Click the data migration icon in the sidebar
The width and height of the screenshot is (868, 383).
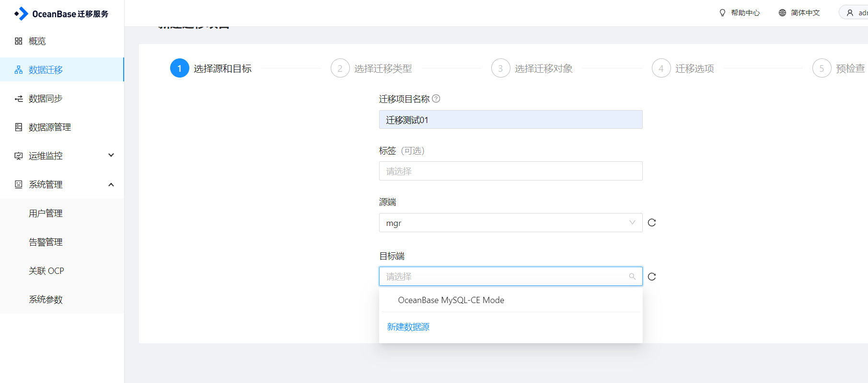click(19, 70)
